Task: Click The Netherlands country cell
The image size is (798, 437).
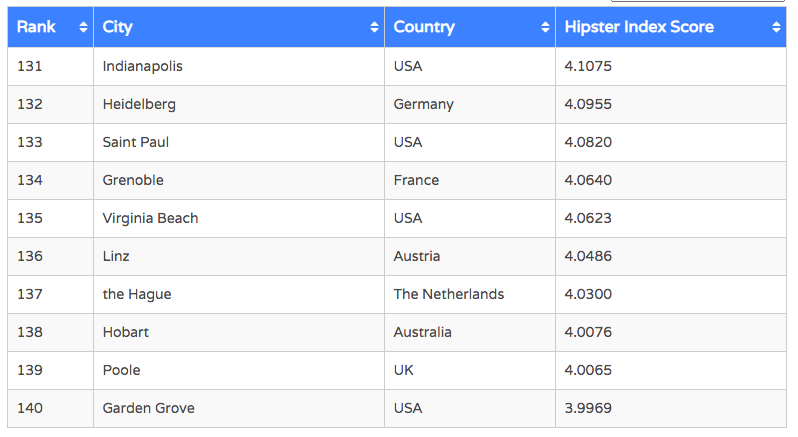Action: click(x=449, y=294)
